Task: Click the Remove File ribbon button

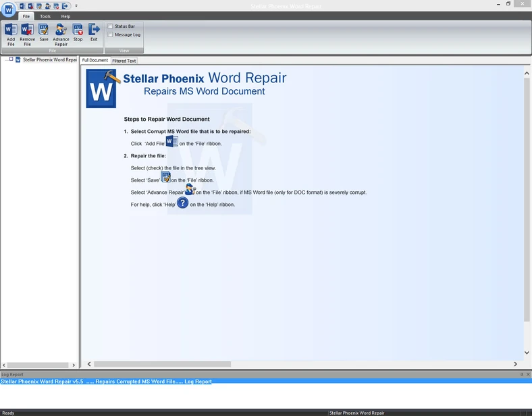Action: click(27, 34)
